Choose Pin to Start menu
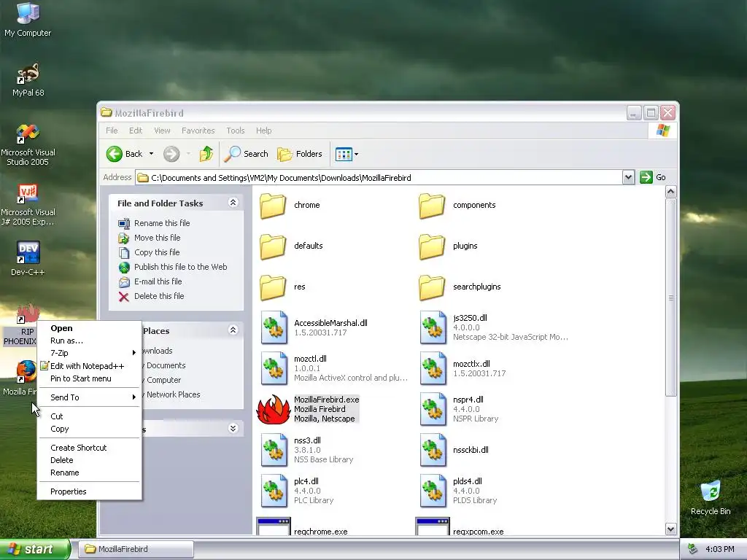Image resolution: width=747 pixels, height=560 pixels. click(89, 378)
